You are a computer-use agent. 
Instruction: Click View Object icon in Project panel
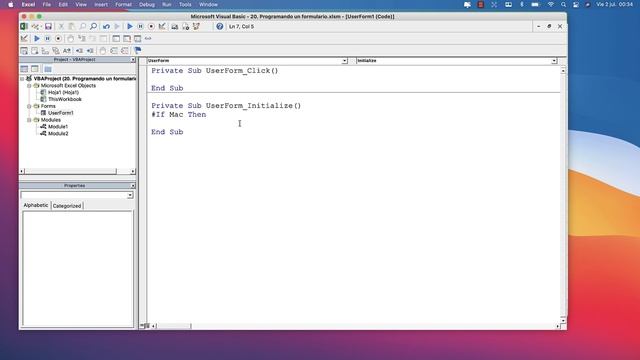coord(35,69)
